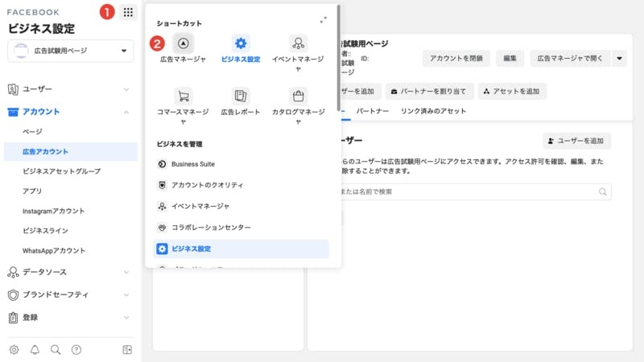Choose highlighted ビジネス設定 menu entry
The width and height of the screenshot is (644, 362).
pos(241,249)
